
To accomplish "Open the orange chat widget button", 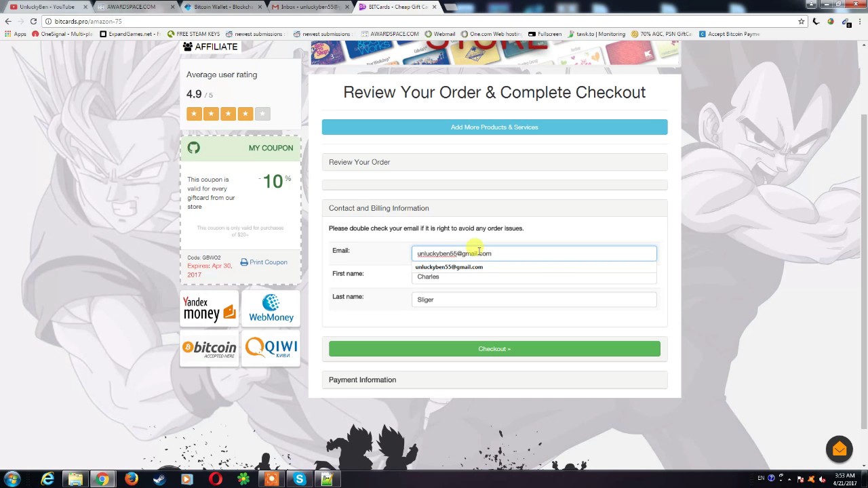I will (x=839, y=449).
